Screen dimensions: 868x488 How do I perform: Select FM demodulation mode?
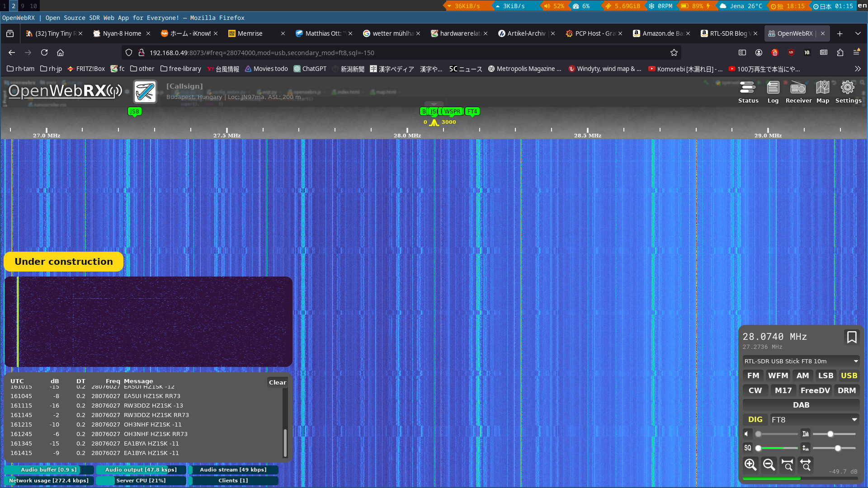tap(753, 375)
